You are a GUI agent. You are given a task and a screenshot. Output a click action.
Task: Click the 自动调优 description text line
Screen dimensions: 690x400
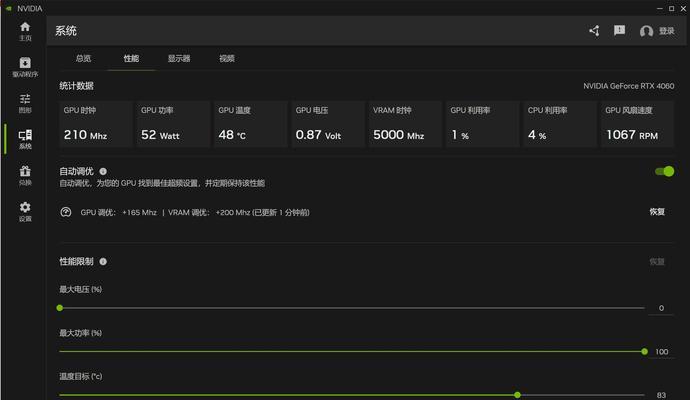click(162, 183)
